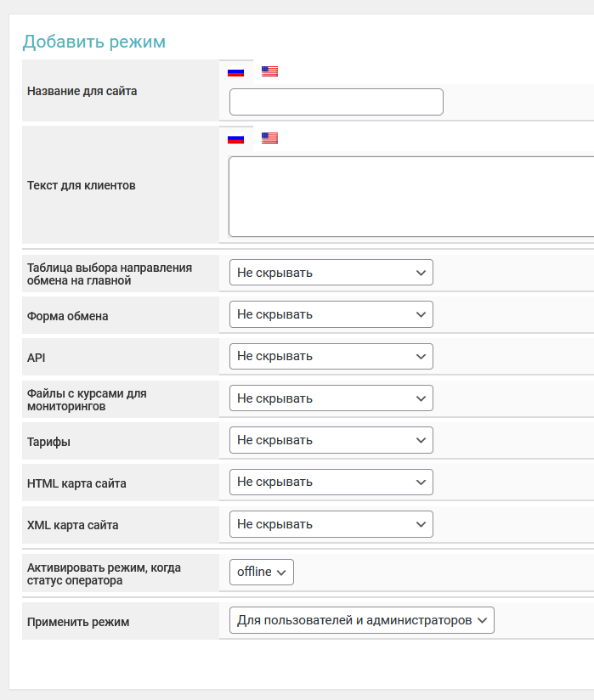
Task: Select Russian flag for site name field
Action: point(235,72)
